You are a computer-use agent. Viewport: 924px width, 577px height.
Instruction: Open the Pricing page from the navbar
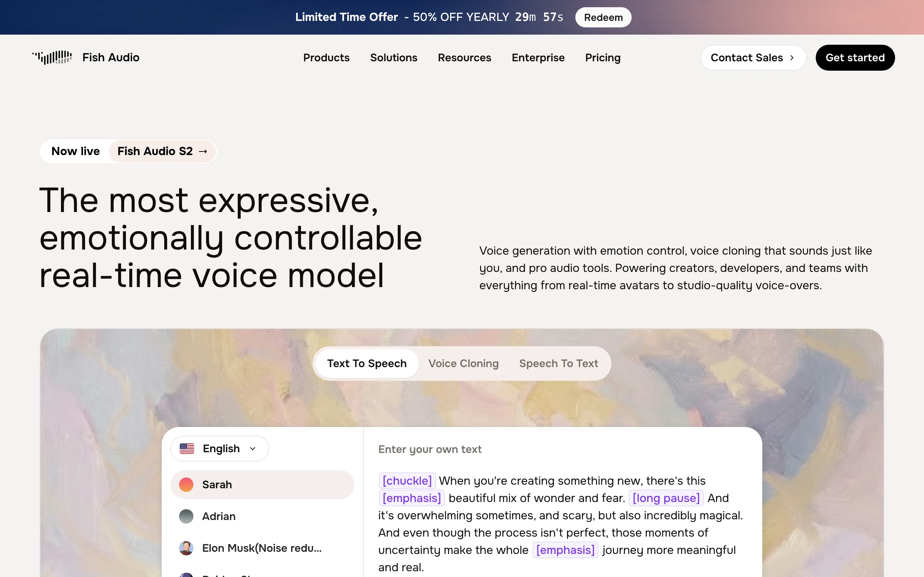[x=602, y=58]
